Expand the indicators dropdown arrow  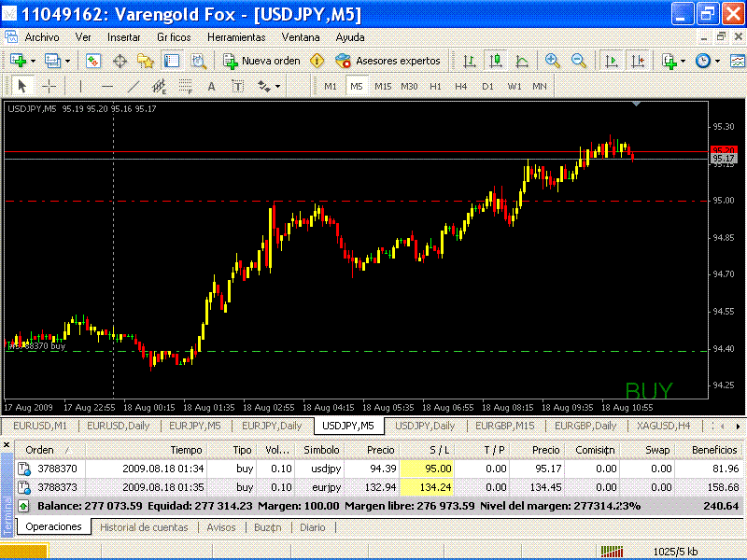coord(684,62)
